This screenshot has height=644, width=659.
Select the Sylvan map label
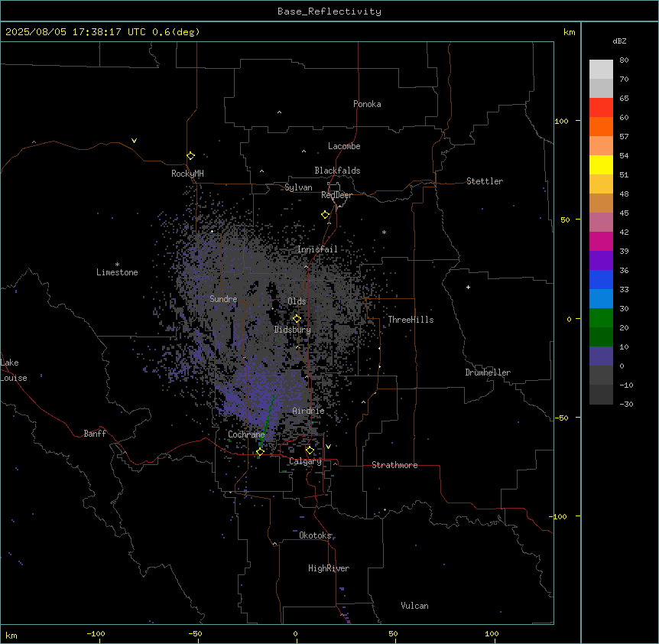point(298,188)
